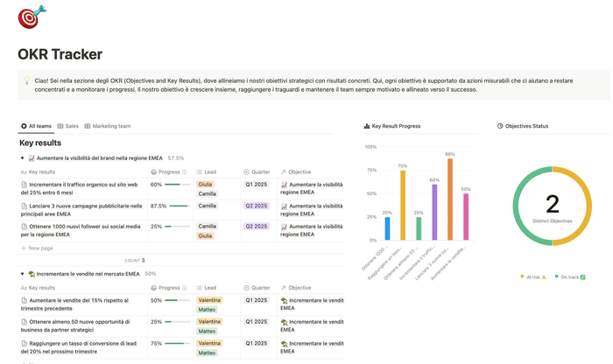
Task: Click page icon of Aumentare le vendite del 15%
Action: pos(24,300)
